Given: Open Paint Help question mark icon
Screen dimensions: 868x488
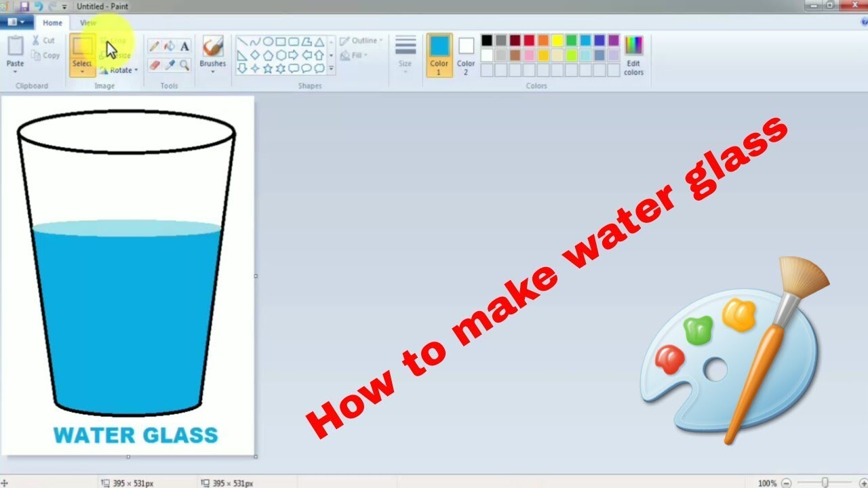Looking at the screenshot, I should [863, 22].
